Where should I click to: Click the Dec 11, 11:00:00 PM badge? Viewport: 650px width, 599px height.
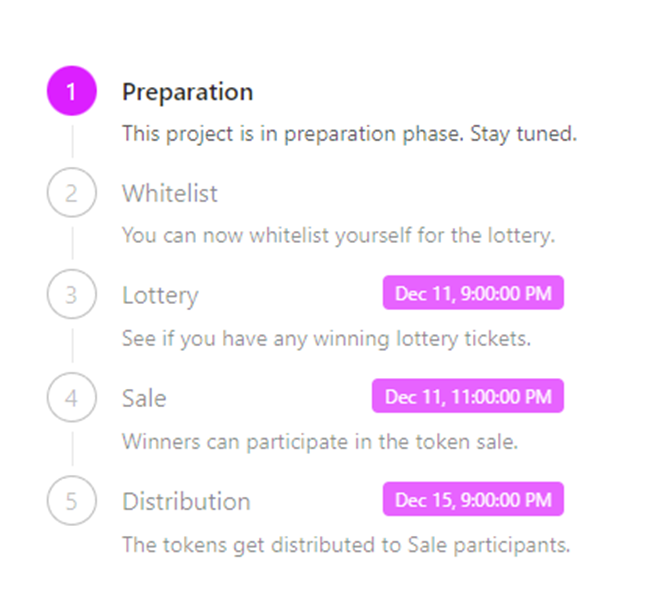click(468, 396)
